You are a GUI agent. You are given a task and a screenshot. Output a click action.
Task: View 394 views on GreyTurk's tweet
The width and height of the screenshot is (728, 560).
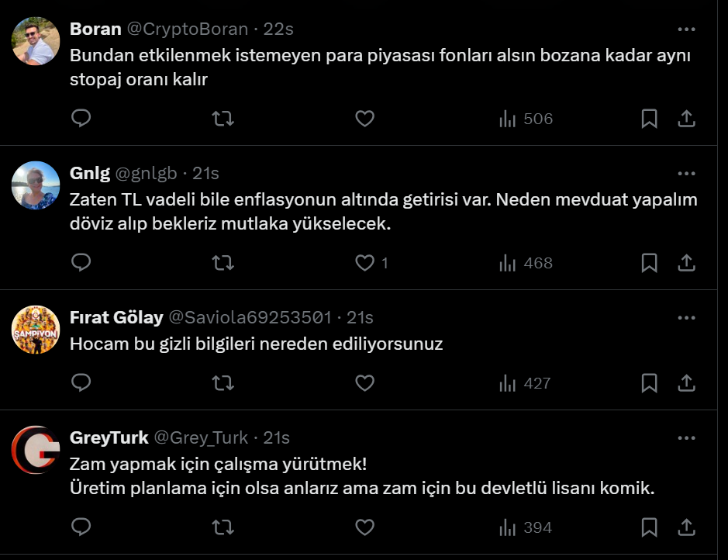[x=526, y=527]
